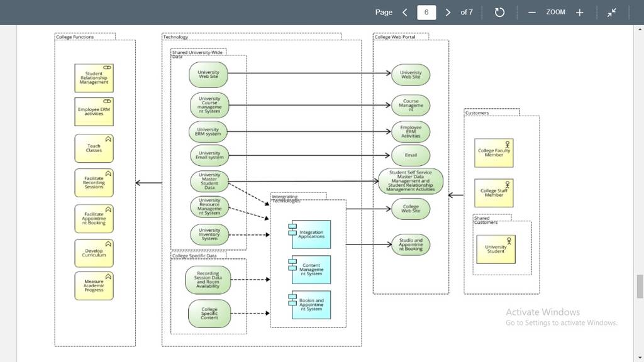The height and width of the screenshot is (362, 644).
Task: Zoom out with the minus icon
Action: point(532,13)
